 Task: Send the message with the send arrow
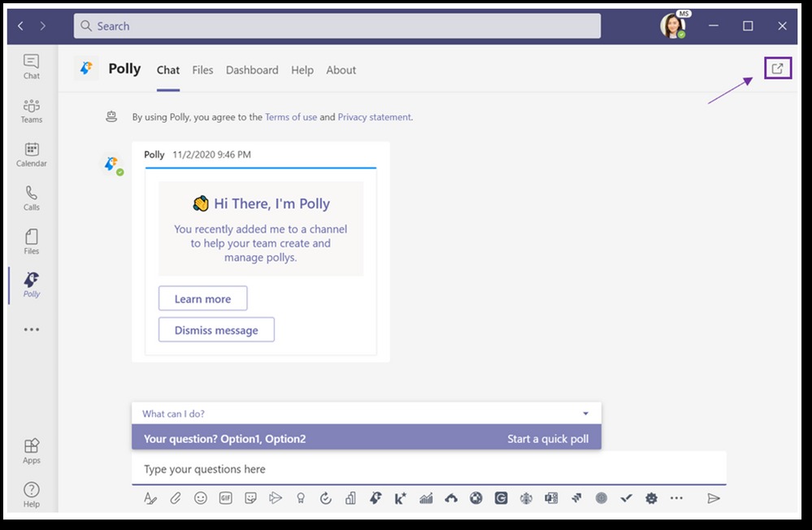point(714,498)
